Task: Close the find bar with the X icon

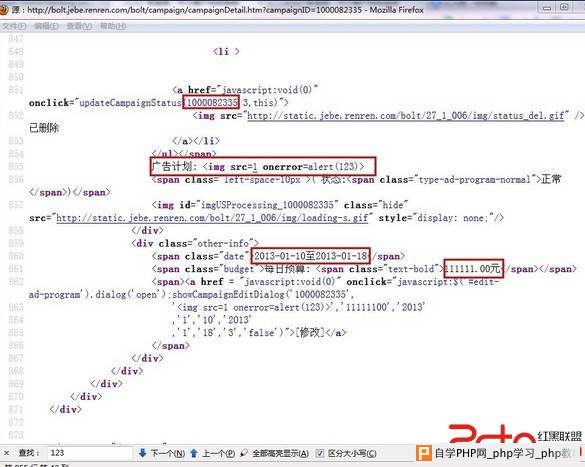Action: coord(6,453)
